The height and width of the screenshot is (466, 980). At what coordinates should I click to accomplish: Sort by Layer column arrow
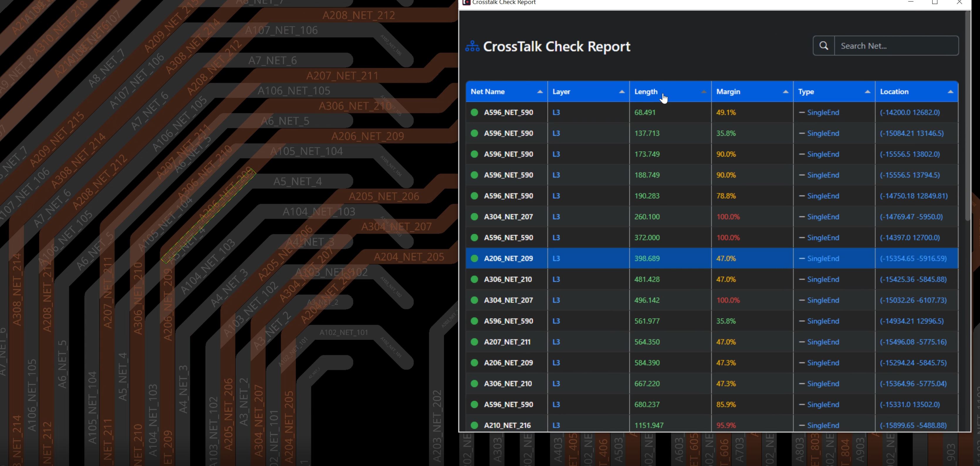(622, 91)
